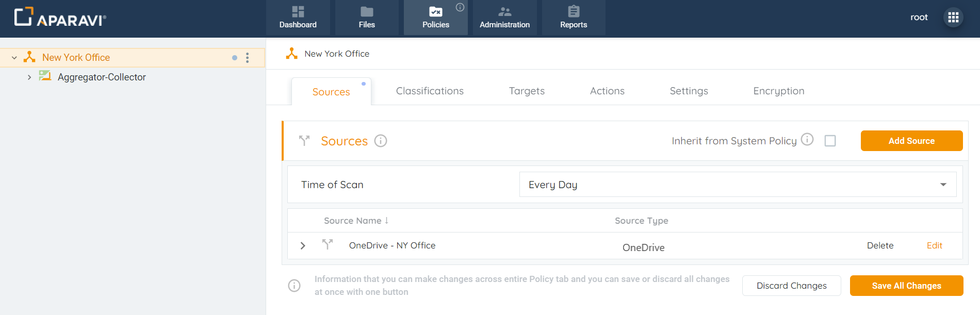980x315 pixels.
Task: Enable Inherit from System Policy checkbox
Action: pyautogui.click(x=830, y=141)
